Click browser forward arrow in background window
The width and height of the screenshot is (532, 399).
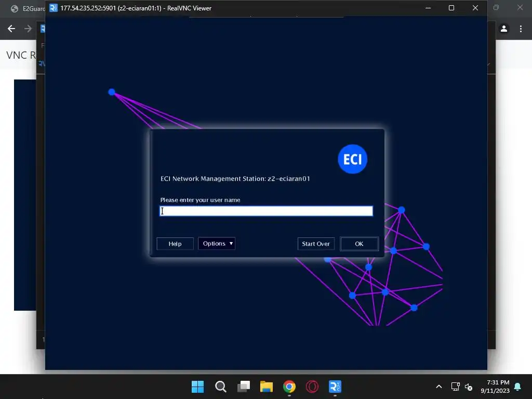coord(28,29)
